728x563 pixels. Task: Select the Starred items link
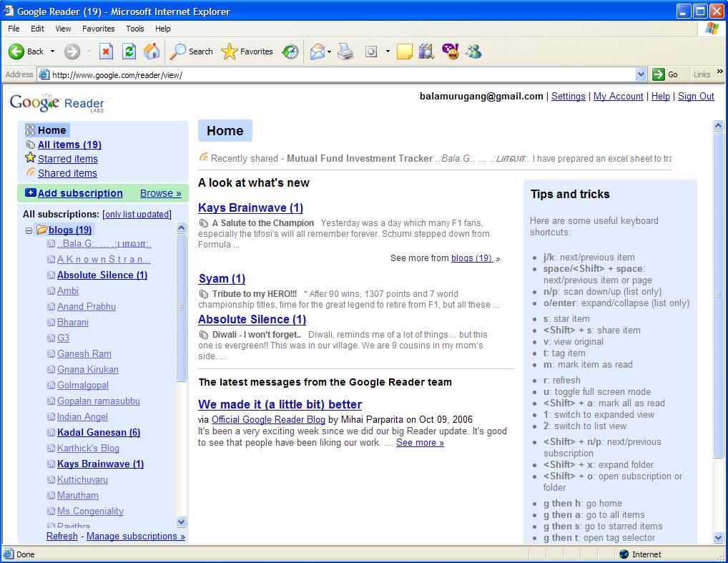click(67, 159)
